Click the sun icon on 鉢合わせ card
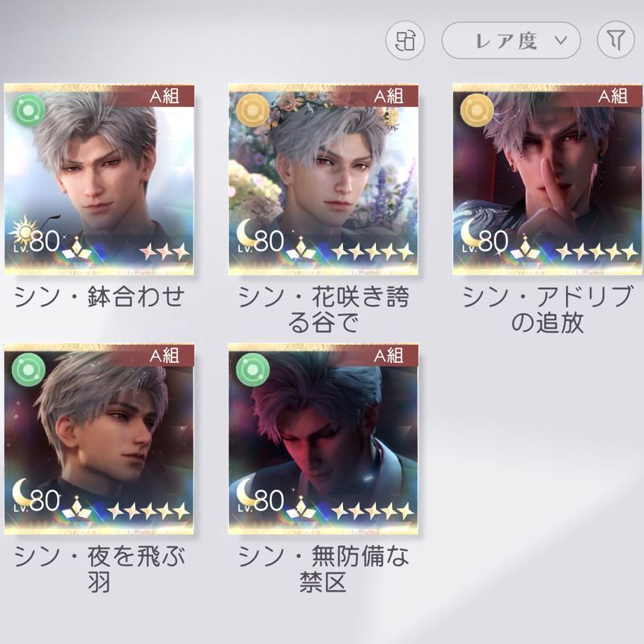Viewport: 644px width, 644px height. click(24, 229)
